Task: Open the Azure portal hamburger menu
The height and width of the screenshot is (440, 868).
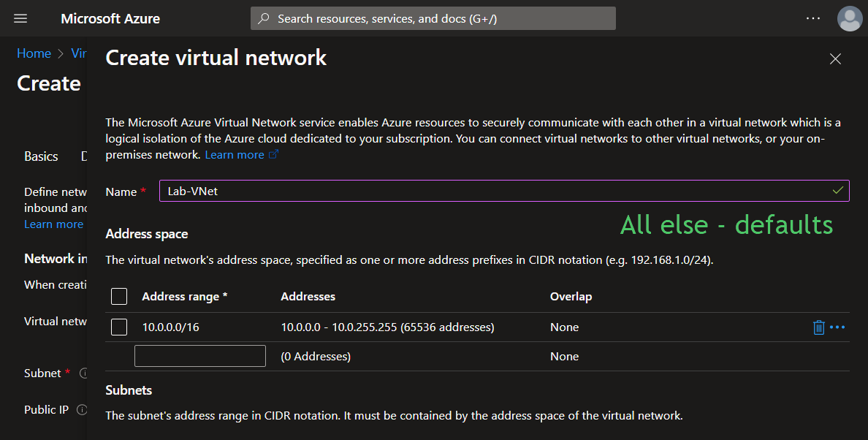Action: coord(20,19)
